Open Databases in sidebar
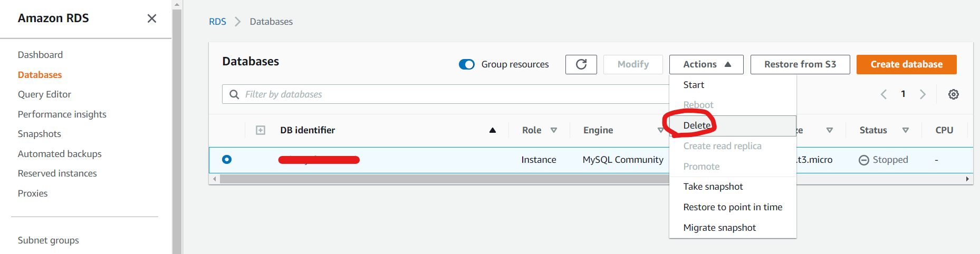980x254 pixels. tap(40, 75)
